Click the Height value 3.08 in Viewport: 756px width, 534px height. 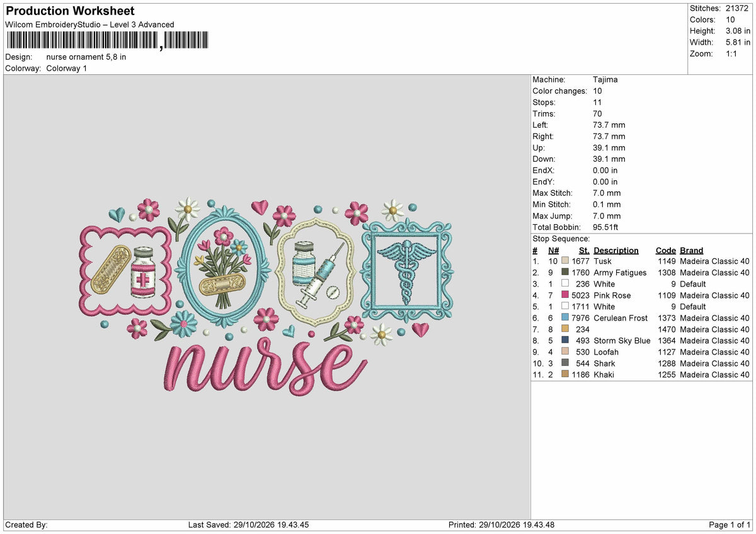point(736,31)
